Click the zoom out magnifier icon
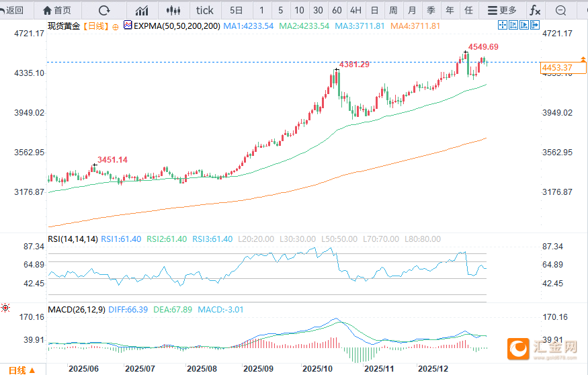Viewport: 588px width, 375px height. click(x=562, y=10)
